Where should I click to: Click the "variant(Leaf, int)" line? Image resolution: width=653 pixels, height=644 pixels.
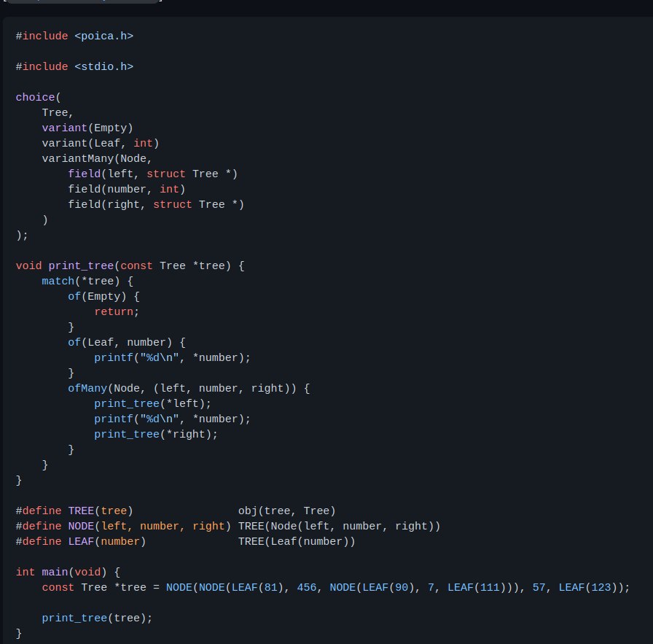101,144
